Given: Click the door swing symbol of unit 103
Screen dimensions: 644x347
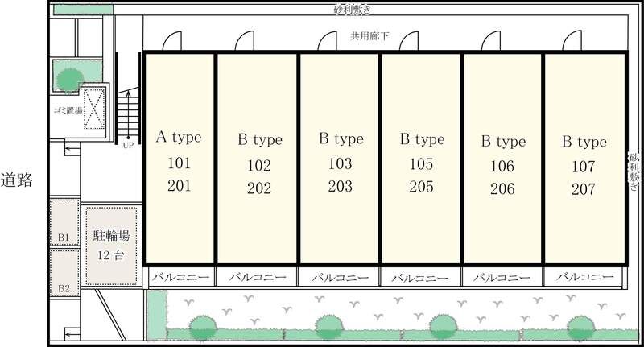Looking at the screenshot, I should pos(328,41).
